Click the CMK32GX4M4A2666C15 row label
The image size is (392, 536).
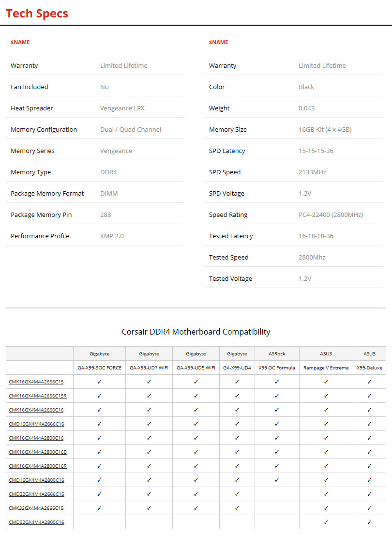click(36, 508)
